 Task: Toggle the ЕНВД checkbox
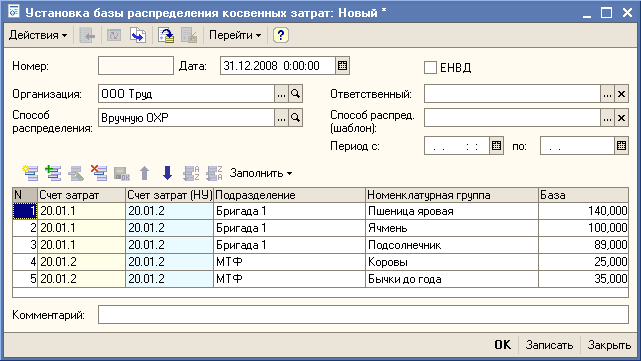click(x=430, y=67)
